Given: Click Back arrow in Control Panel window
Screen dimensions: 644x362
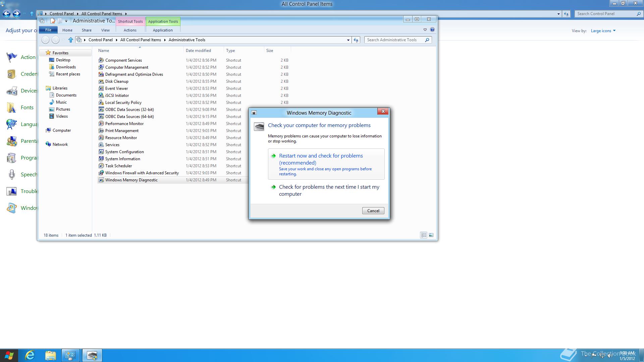Looking at the screenshot, I should 6,14.
